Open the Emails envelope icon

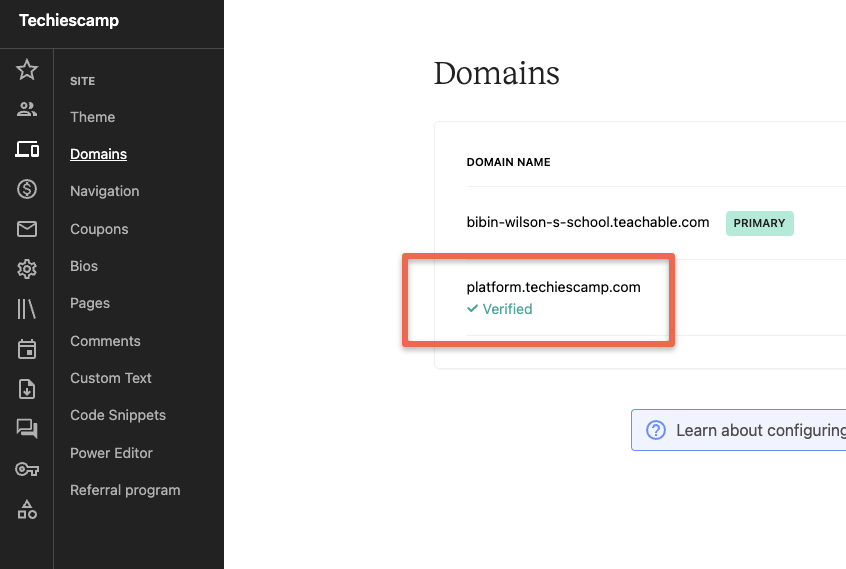point(26,229)
